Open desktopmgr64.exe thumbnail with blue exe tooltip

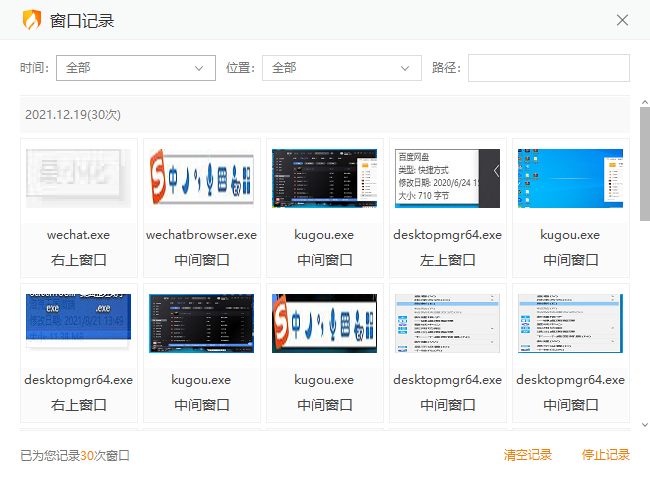pos(78,324)
